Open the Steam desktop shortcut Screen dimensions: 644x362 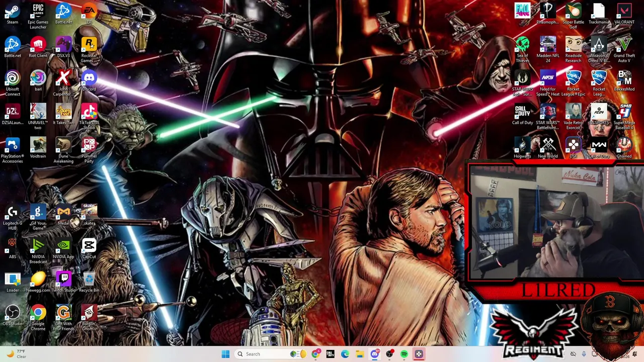[13, 14]
